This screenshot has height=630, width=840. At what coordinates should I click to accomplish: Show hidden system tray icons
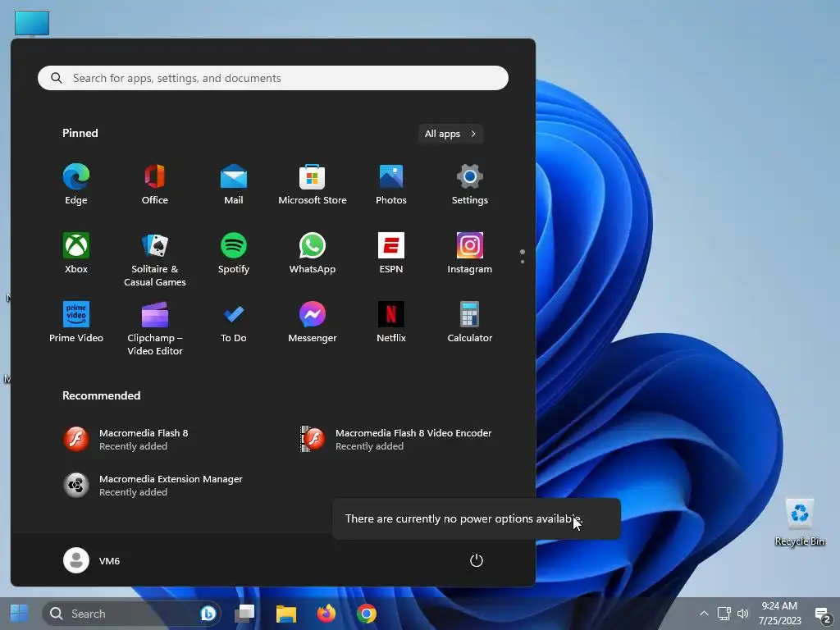[x=705, y=614]
